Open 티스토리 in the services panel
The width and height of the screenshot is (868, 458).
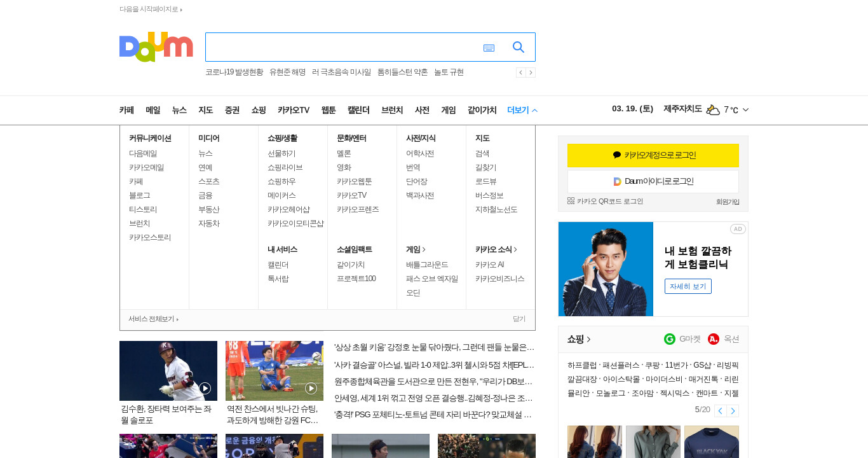tap(143, 209)
